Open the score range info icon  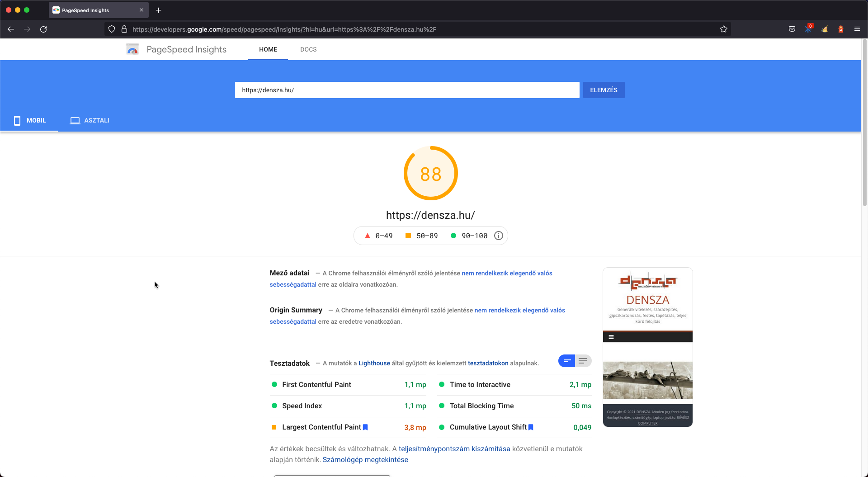click(x=498, y=236)
